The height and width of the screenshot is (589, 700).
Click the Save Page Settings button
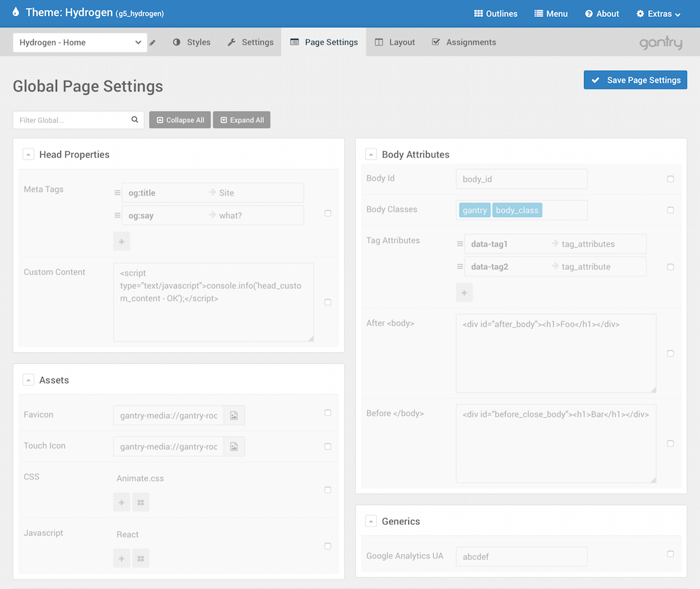tap(635, 80)
